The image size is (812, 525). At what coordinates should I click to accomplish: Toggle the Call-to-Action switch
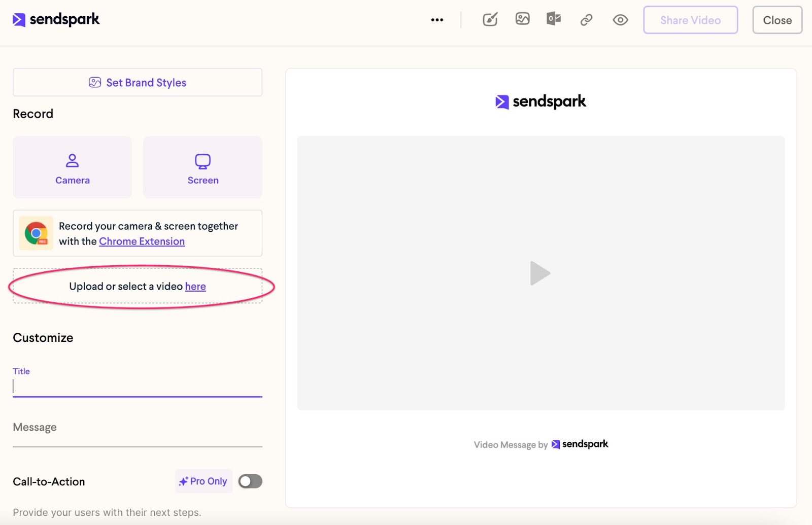coord(250,481)
